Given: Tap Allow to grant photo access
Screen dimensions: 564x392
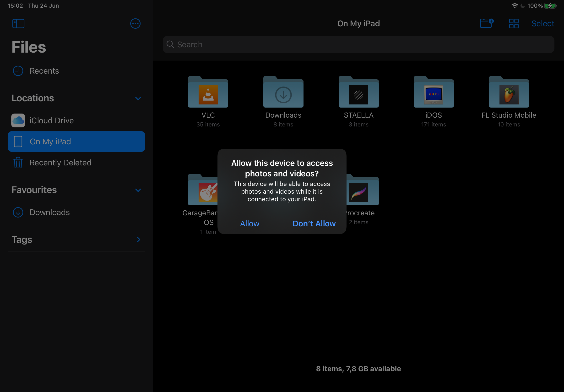Looking at the screenshot, I should tap(249, 223).
